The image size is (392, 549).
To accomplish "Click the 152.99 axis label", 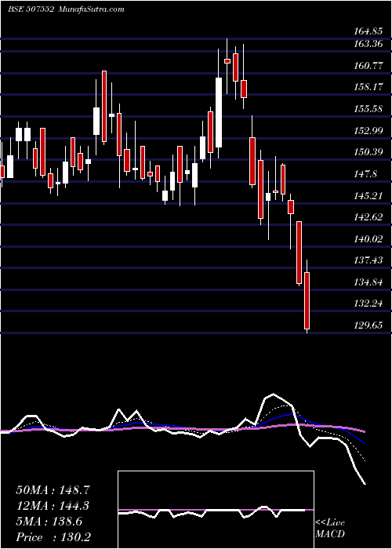I will coord(368,131).
